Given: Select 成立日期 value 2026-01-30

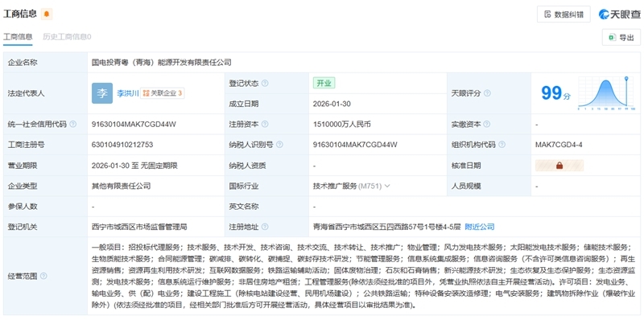Looking at the screenshot, I should 332,104.
